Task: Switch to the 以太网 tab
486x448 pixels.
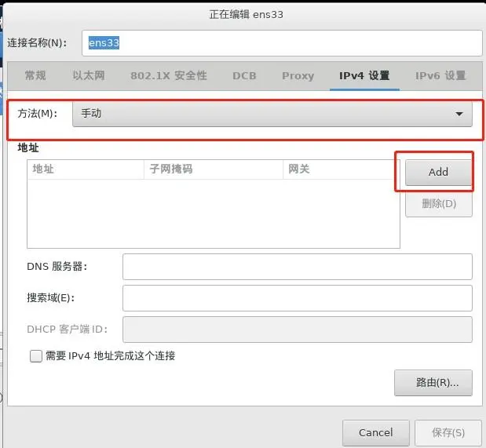Action: coord(89,75)
